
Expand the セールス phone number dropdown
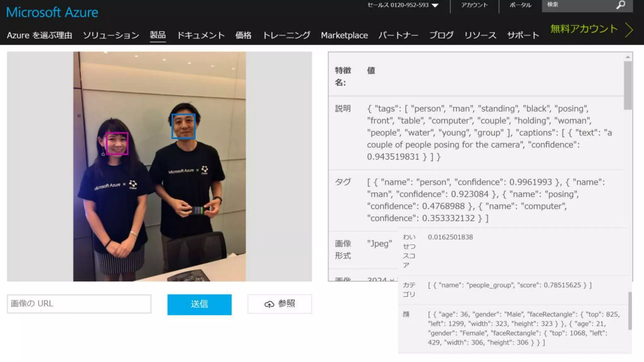(435, 5)
